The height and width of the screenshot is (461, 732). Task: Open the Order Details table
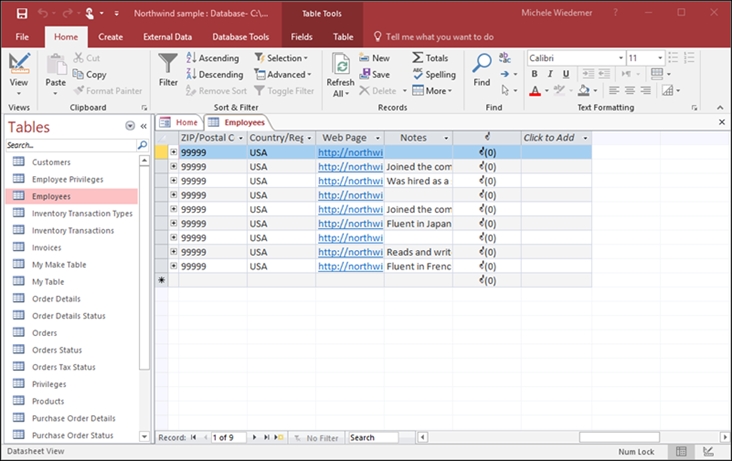[x=56, y=298]
